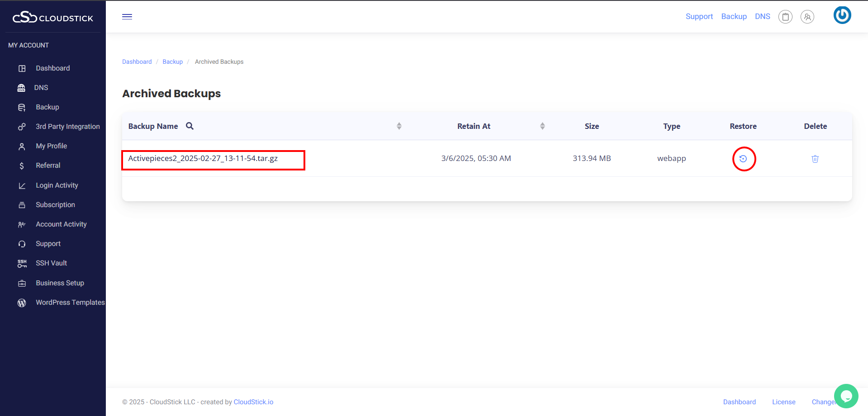Open the live chat bubble
The height and width of the screenshot is (416, 868).
pyautogui.click(x=846, y=396)
